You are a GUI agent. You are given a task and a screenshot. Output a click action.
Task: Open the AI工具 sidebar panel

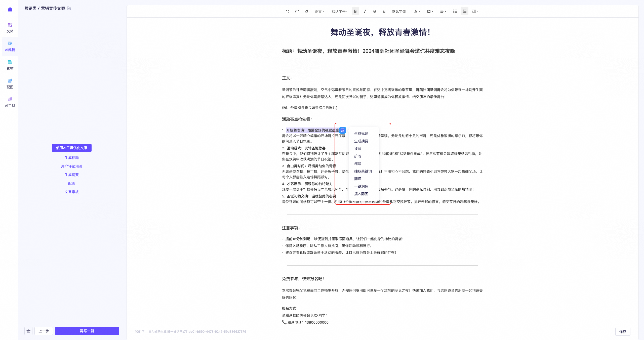tap(10, 102)
